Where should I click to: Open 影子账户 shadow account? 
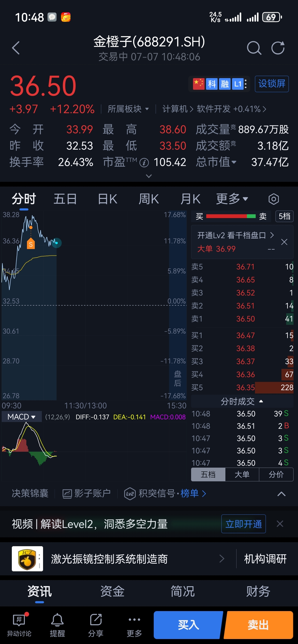tap(86, 493)
